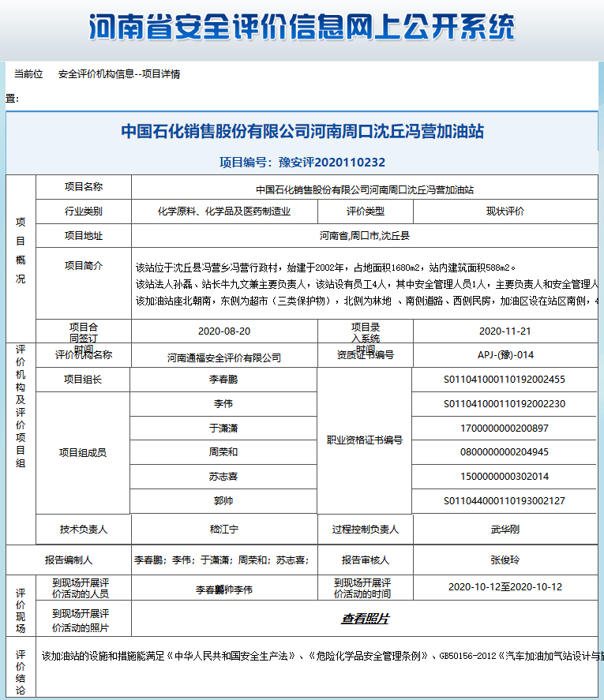Select certificate S011041000110192002230
604x700 pixels.
(x=505, y=404)
